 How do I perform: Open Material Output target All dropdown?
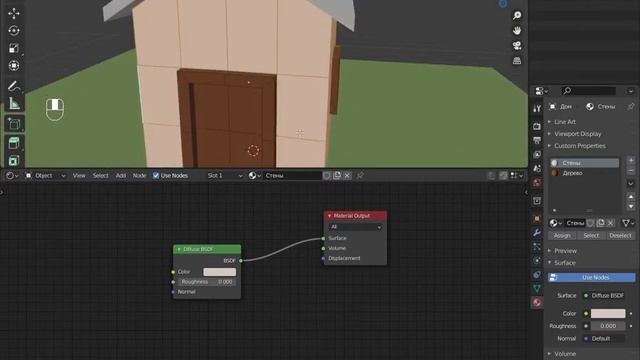click(x=355, y=227)
